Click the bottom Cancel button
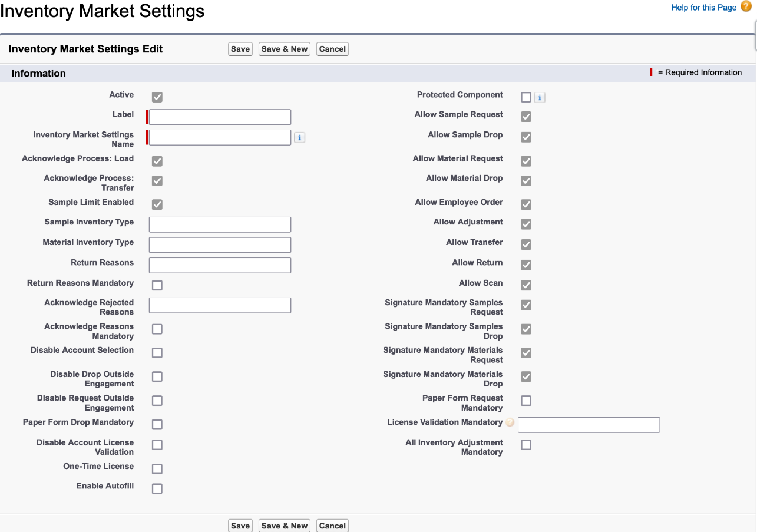 tap(332, 526)
